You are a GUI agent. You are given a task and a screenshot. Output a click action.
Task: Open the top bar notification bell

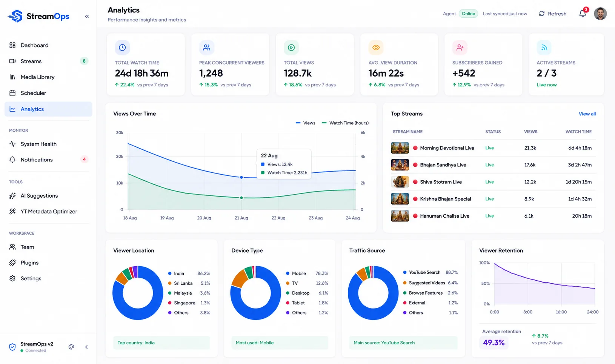583,14
